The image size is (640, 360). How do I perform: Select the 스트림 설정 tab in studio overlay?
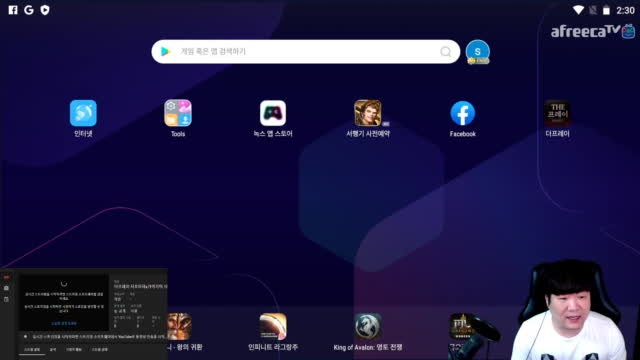32,350
